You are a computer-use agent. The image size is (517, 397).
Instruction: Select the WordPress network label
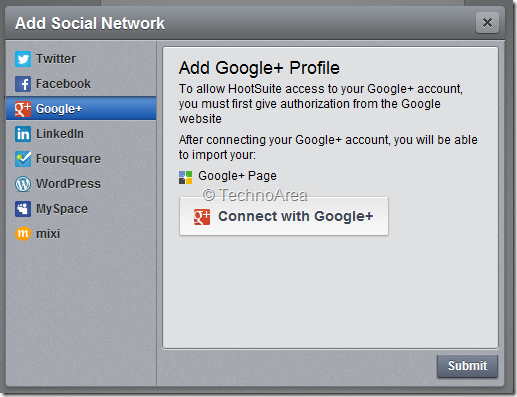pos(68,184)
